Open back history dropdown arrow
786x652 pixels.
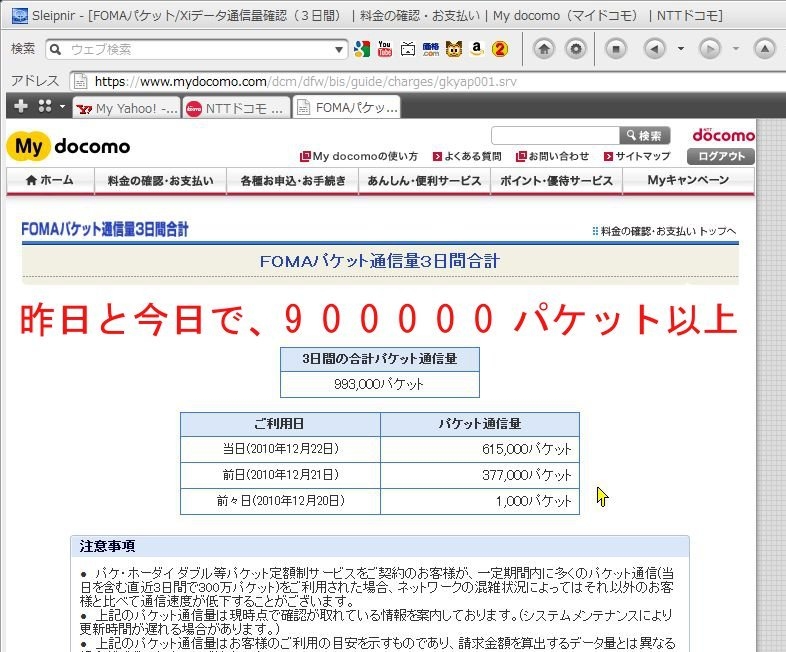pos(681,49)
